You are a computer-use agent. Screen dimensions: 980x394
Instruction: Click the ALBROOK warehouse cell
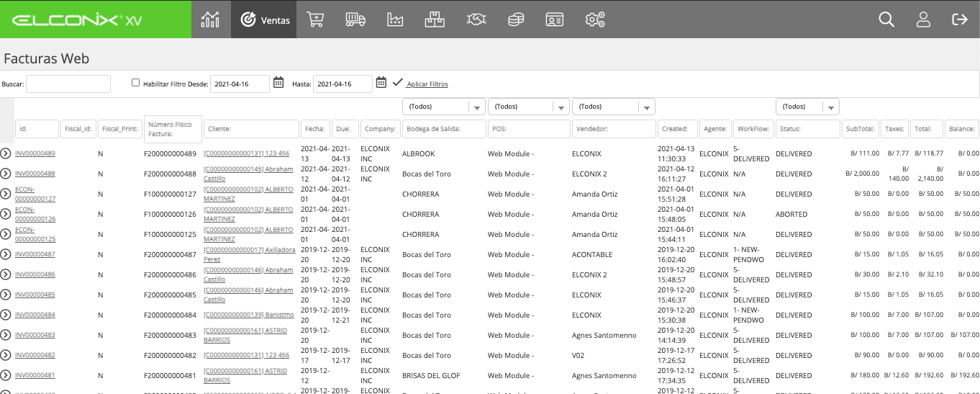(x=419, y=153)
